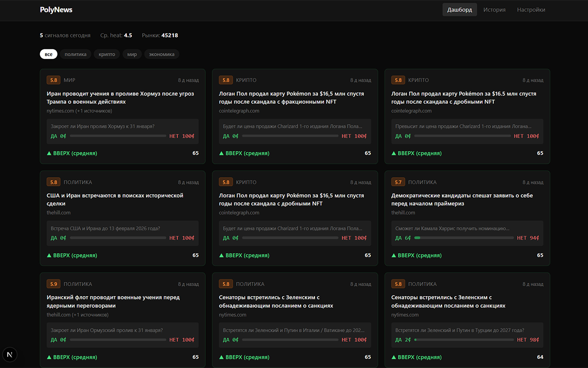Open the Настройки tab
588x368 pixels.
point(531,10)
